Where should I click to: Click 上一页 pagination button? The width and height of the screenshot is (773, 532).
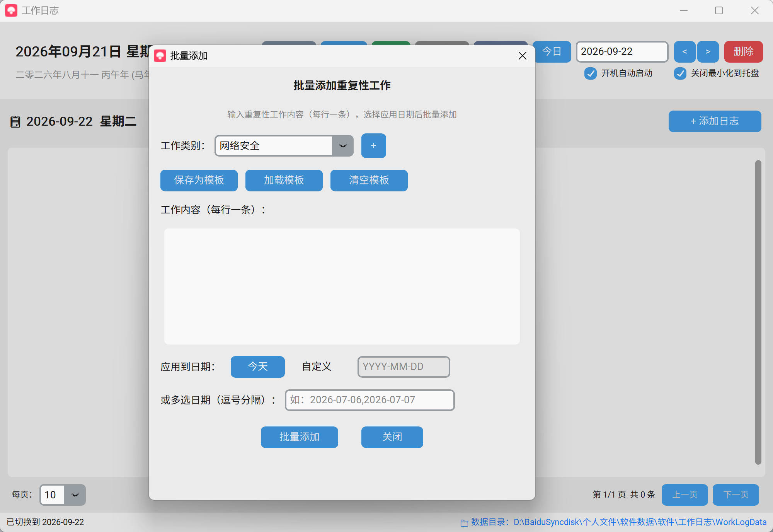(685, 495)
